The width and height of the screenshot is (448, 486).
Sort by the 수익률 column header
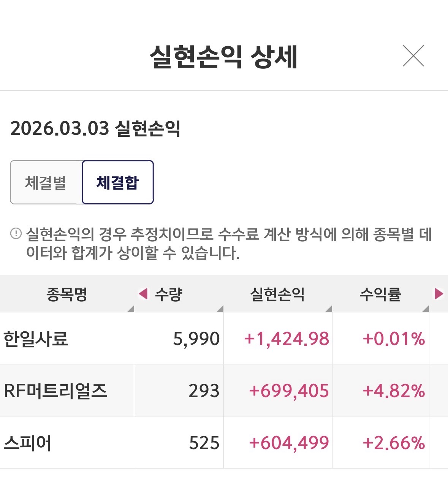[380, 294]
